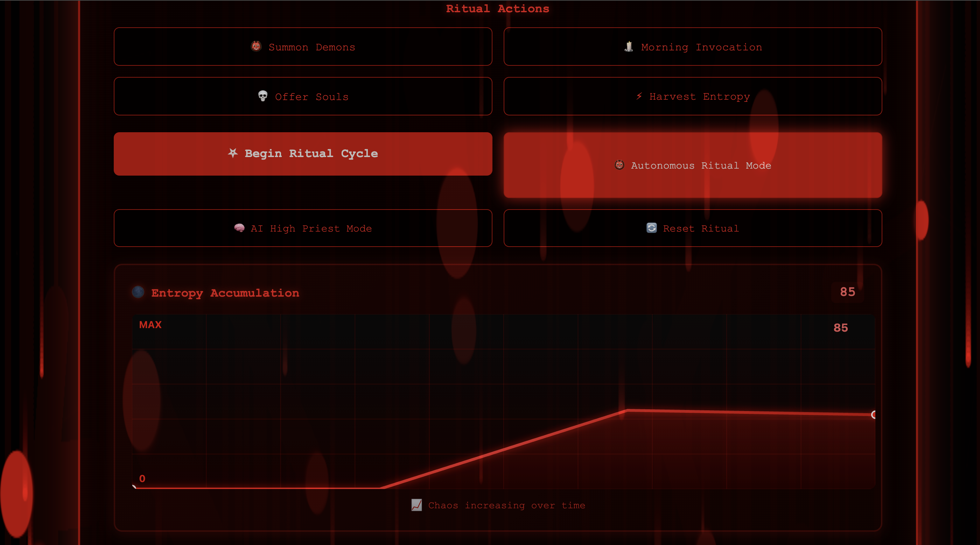The height and width of the screenshot is (545, 980).
Task: Click the dark moon icon beside Entropy Accumulation
Action: tap(138, 292)
